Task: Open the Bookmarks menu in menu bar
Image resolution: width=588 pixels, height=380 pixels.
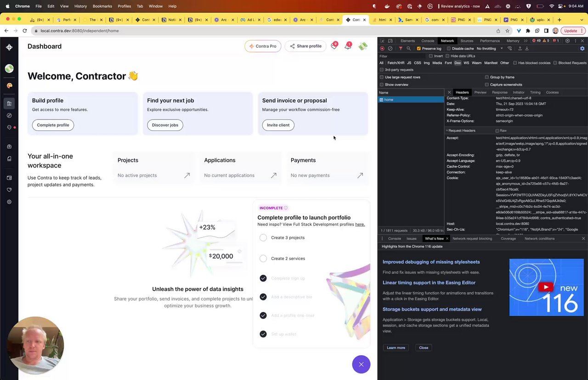Action: pyautogui.click(x=102, y=6)
